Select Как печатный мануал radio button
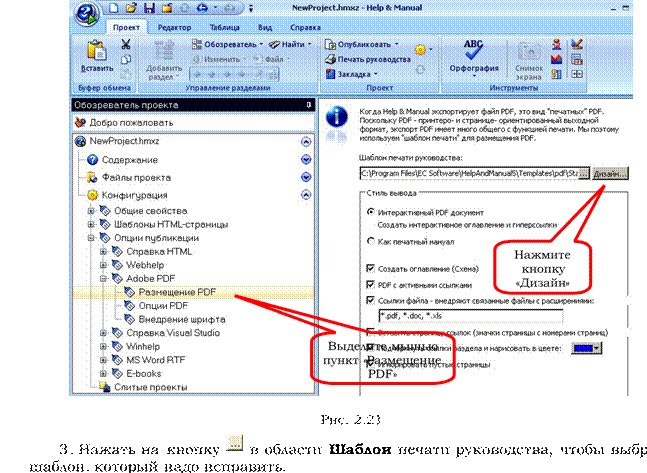Viewport: 647px width, 473px height. [371, 241]
